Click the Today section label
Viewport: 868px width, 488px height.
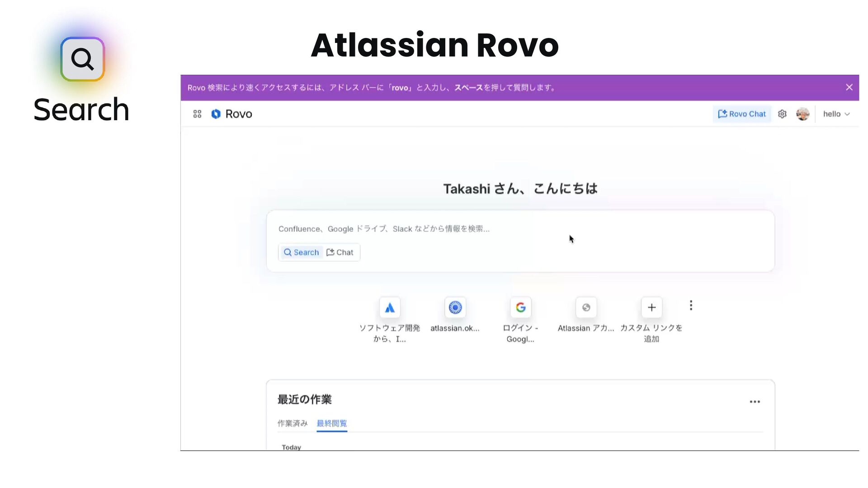click(291, 447)
